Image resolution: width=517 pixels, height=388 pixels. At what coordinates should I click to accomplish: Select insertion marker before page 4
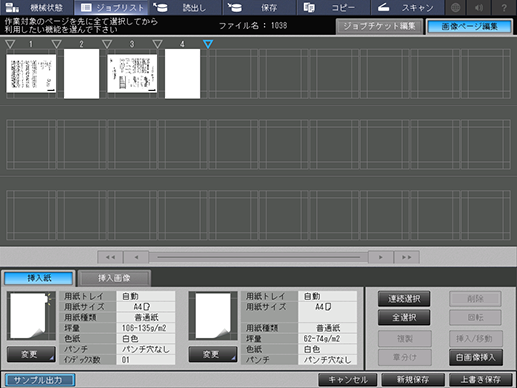click(157, 44)
